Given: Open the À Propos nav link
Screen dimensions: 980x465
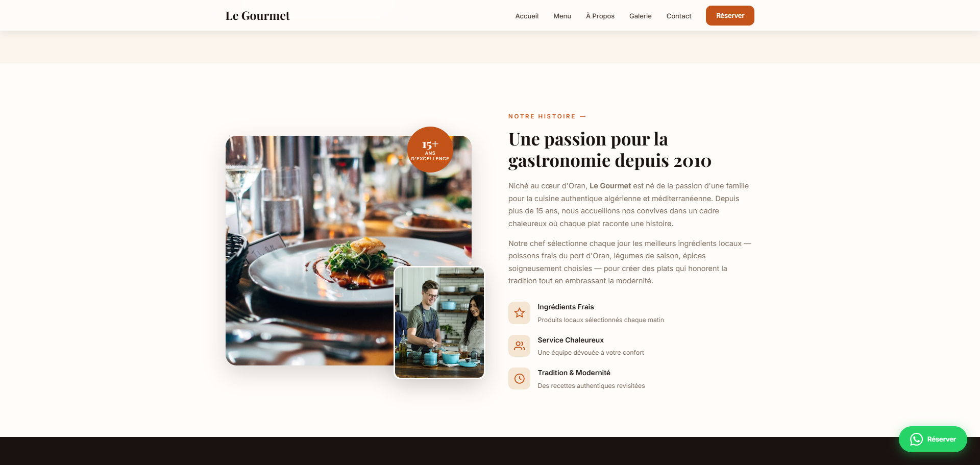Looking at the screenshot, I should 600,16.
